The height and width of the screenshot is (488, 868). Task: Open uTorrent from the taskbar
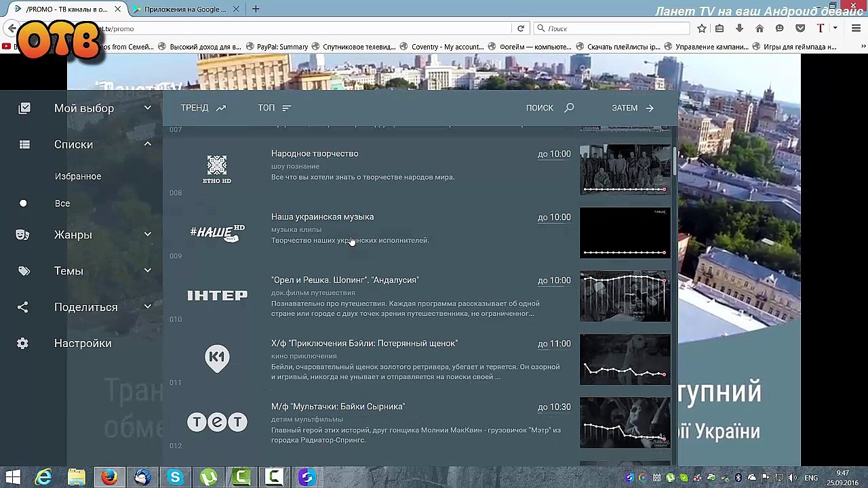coord(208,477)
